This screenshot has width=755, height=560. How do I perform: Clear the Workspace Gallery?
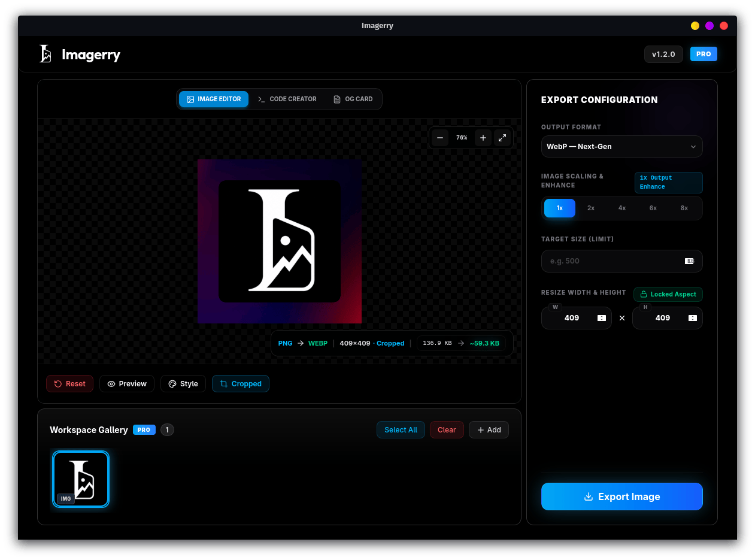[447, 430]
